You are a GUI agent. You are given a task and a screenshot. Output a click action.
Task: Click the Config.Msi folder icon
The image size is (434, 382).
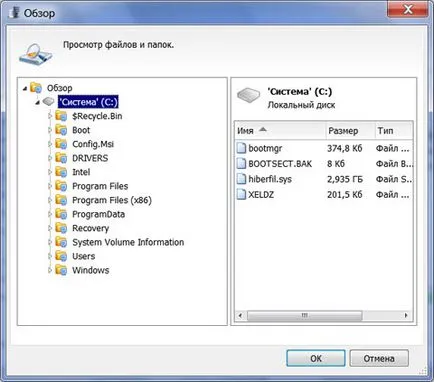click(61, 144)
